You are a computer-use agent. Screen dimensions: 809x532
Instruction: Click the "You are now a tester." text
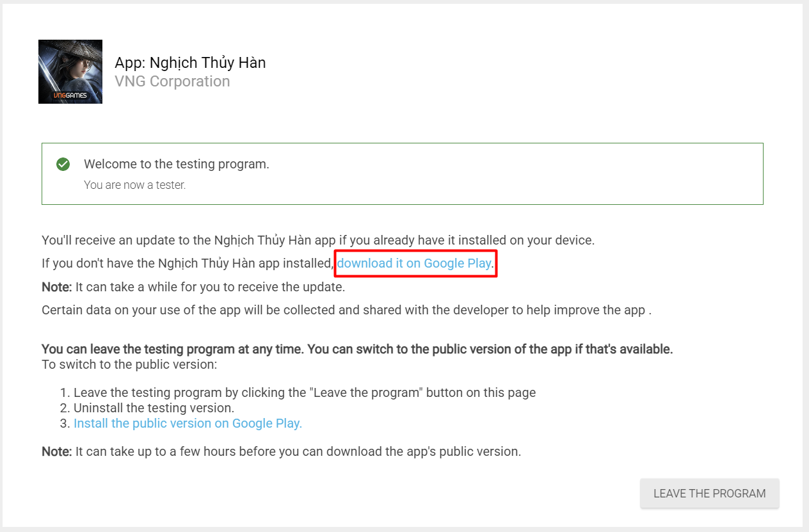(134, 185)
